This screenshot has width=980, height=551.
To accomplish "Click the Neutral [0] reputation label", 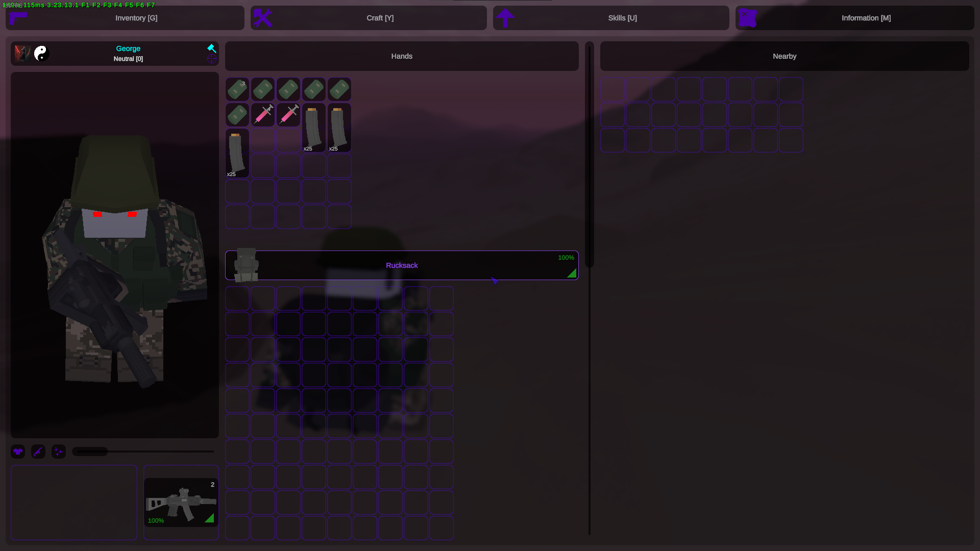I will (x=128, y=59).
